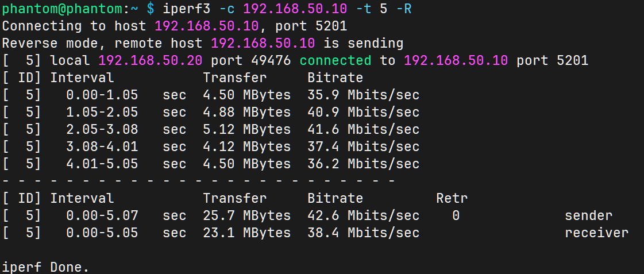
Task: Click the green 'connected' word
Action: 335,60
